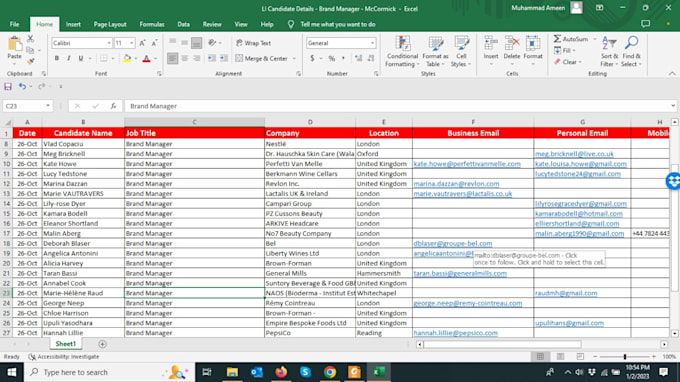
Task: Click AutoSum sigma button
Action: (x=571, y=39)
